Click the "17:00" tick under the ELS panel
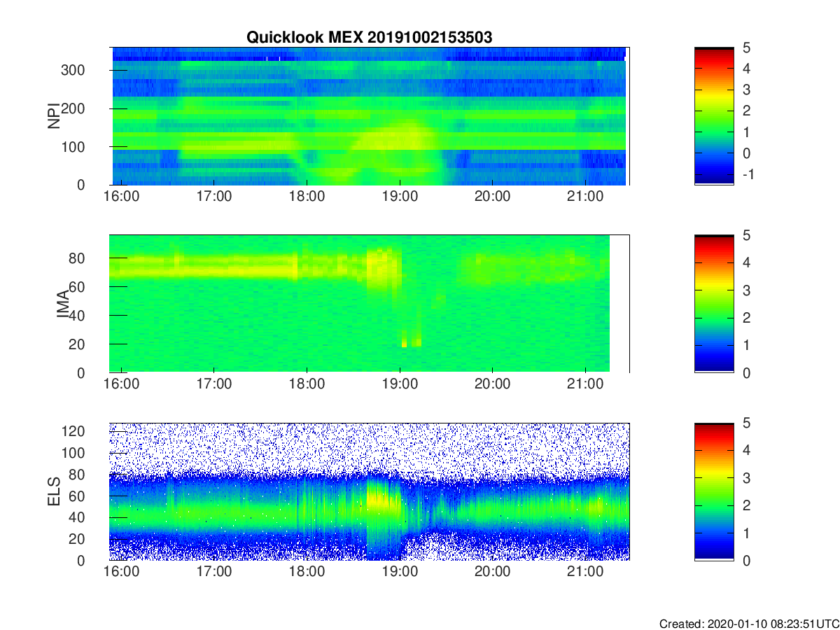Screen dimensions: 840x630 point(214,572)
